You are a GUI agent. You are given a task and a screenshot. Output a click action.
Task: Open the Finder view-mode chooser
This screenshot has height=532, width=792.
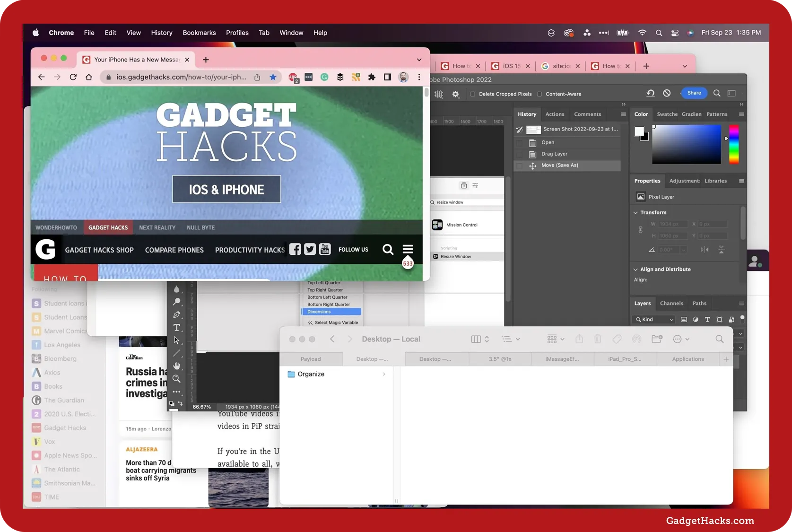click(480, 339)
